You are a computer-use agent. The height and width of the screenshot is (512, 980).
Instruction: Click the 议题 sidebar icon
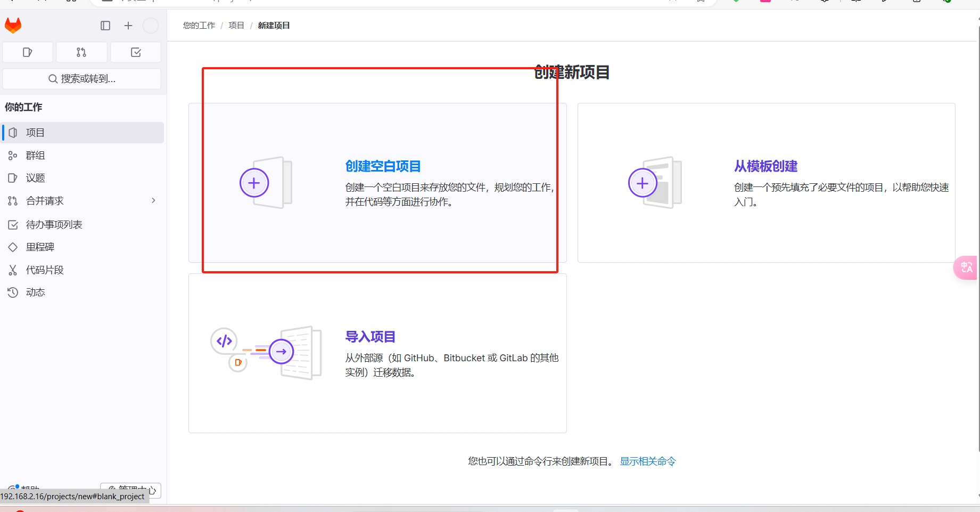tap(13, 178)
